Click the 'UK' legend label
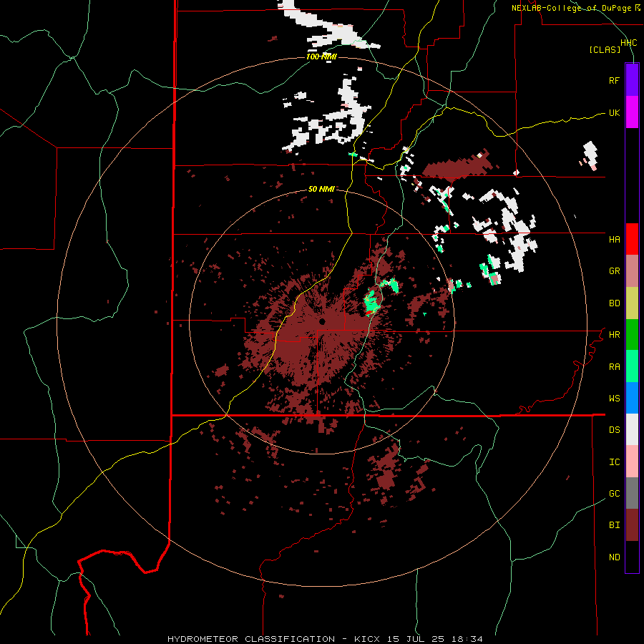 point(614,113)
